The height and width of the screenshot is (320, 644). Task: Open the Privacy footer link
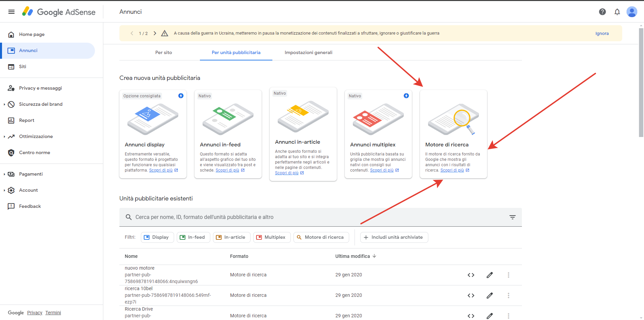click(x=35, y=313)
